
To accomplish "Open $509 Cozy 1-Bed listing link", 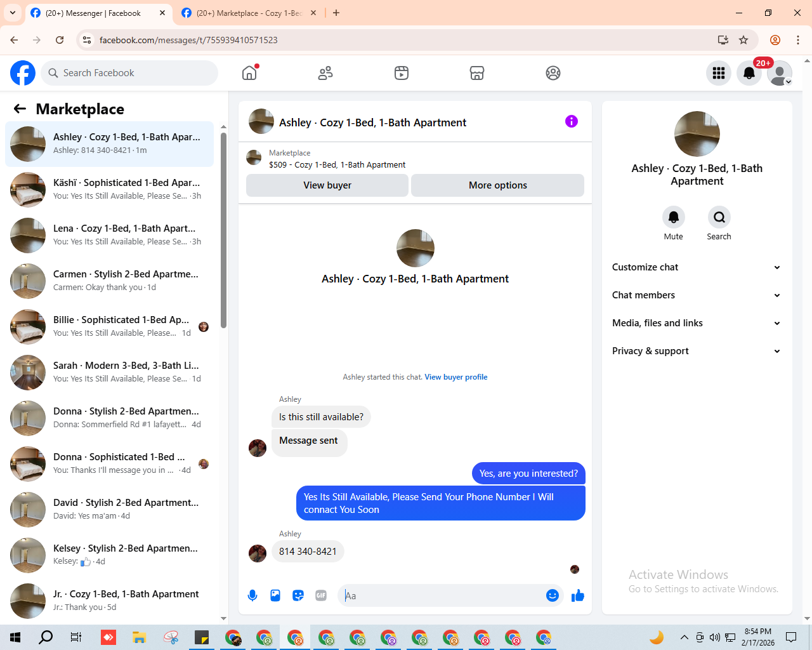I will pos(337,164).
